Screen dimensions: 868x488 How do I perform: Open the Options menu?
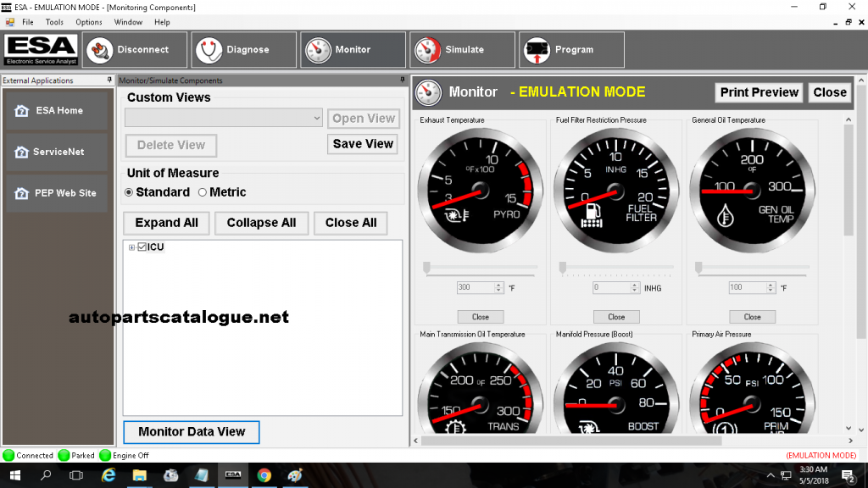90,22
